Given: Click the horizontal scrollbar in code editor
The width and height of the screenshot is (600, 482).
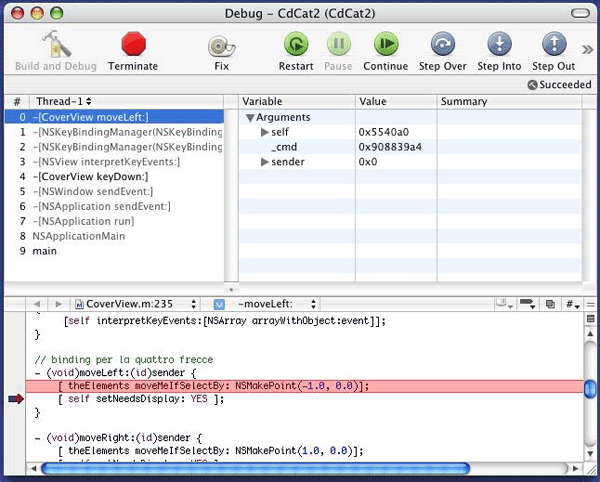Looking at the screenshot, I should 300,467.
